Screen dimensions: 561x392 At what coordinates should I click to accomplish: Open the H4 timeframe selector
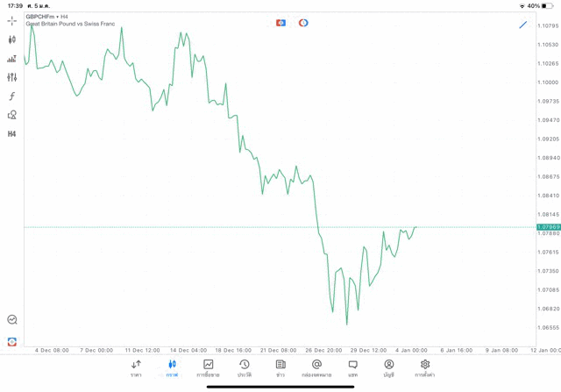click(11, 134)
